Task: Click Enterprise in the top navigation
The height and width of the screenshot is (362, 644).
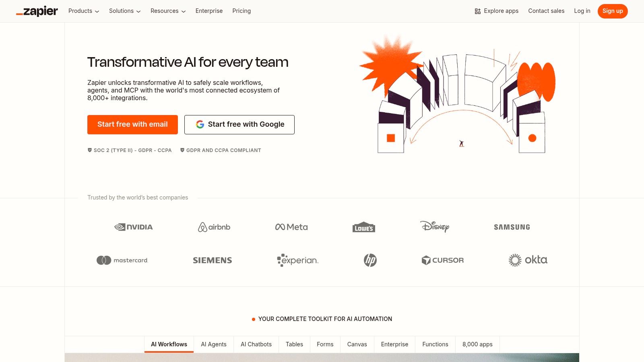Action: [209, 11]
